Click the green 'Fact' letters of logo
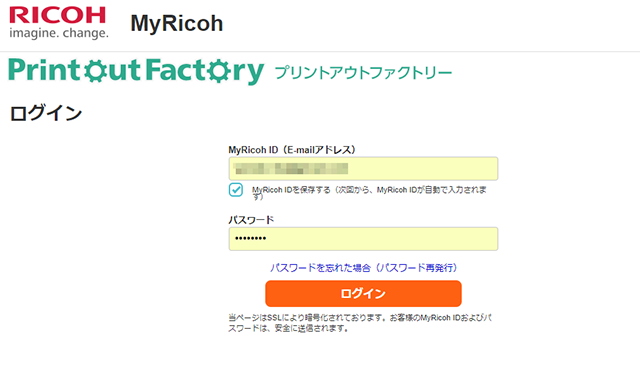This screenshot has height=366, width=640. (x=176, y=70)
